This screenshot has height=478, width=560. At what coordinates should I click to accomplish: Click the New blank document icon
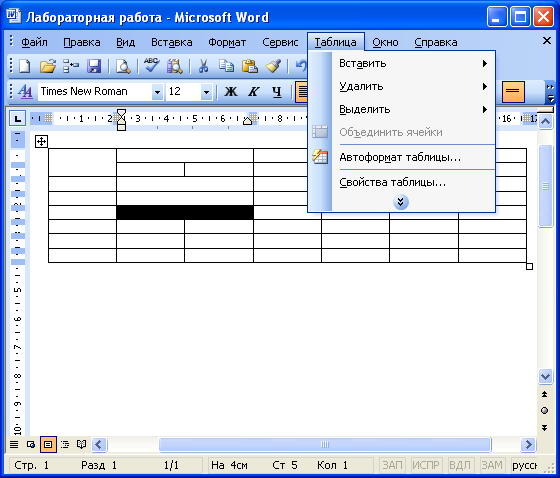24,66
